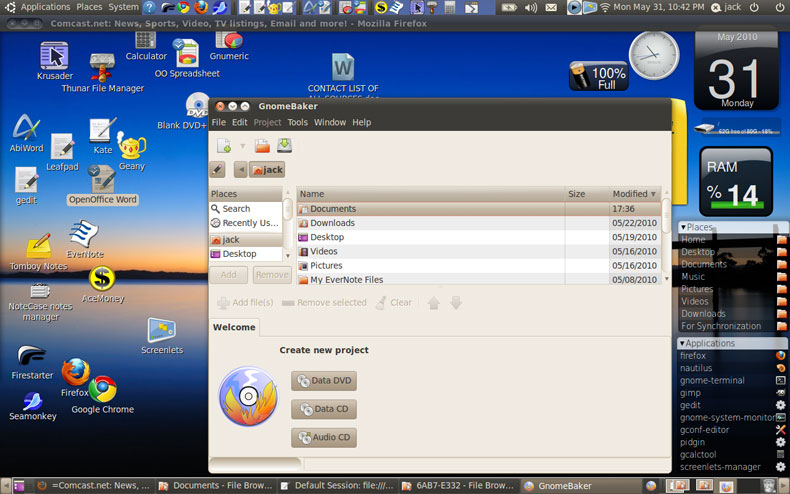The height and width of the screenshot is (494, 790).
Task: Click the Places list scroll down arrow
Action: pyautogui.click(x=288, y=256)
